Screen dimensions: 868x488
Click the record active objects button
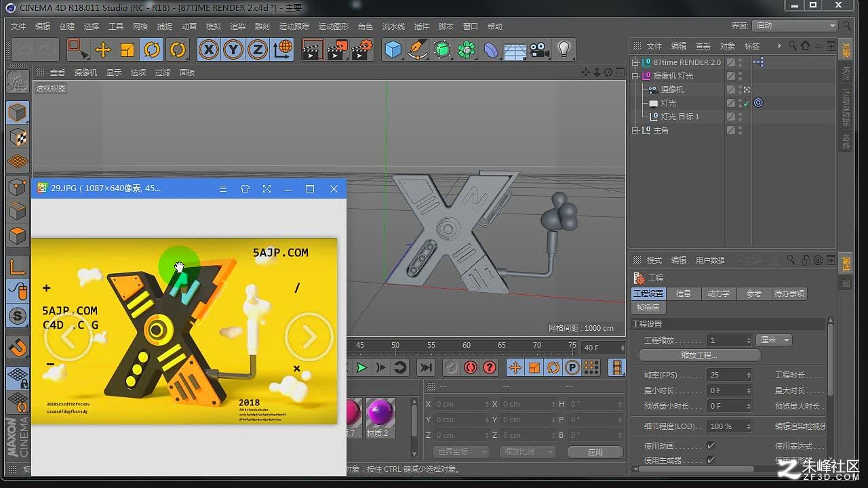451,367
